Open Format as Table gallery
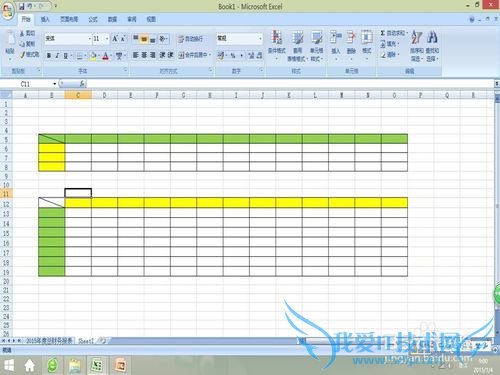 (297, 45)
